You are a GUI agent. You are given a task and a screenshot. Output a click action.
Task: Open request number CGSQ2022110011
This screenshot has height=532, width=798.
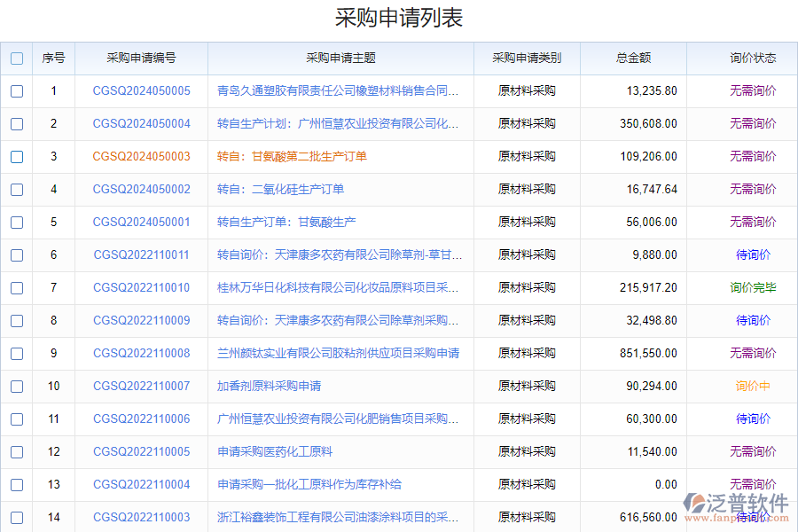pos(141,255)
